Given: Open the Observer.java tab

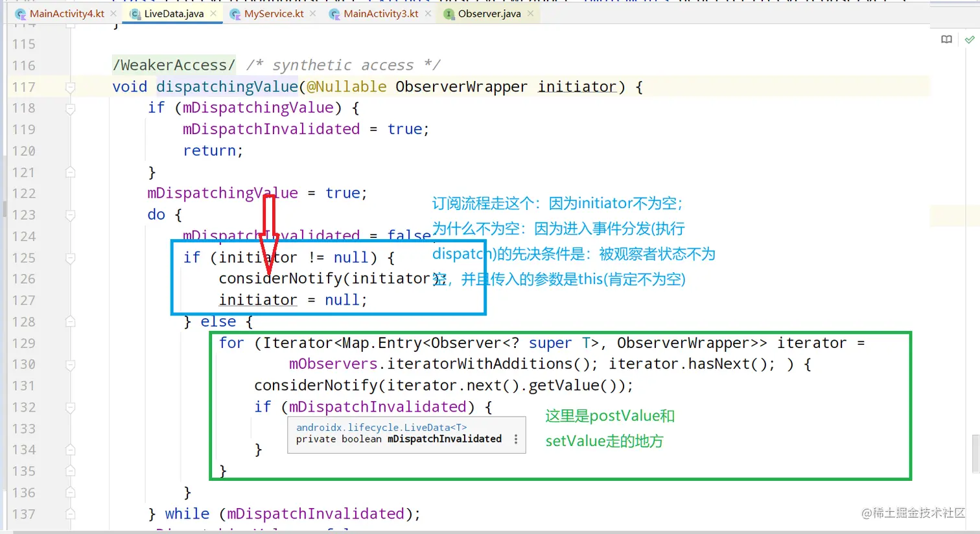Looking at the screenshot, I should point(489,14).
